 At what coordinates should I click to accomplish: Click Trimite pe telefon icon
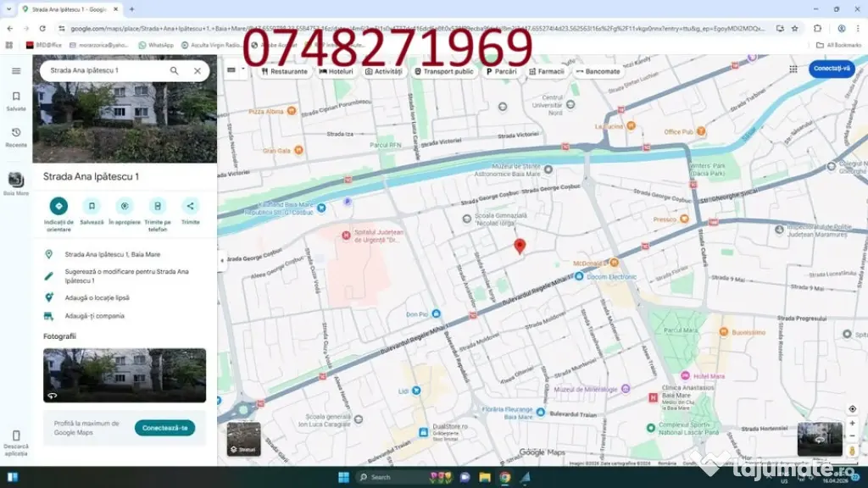point(157,206)
